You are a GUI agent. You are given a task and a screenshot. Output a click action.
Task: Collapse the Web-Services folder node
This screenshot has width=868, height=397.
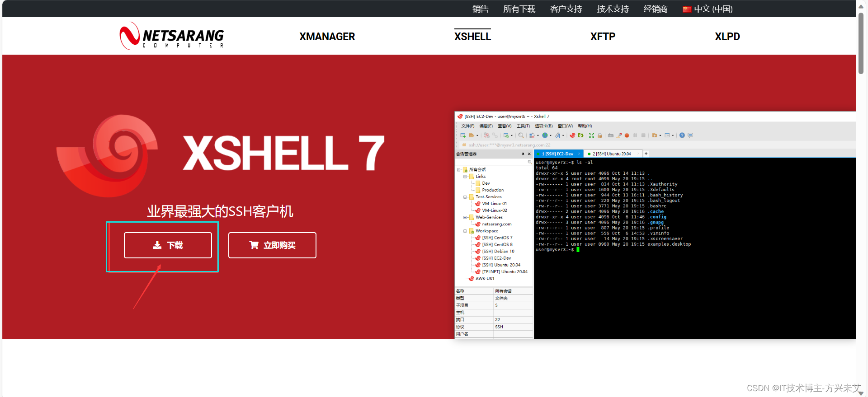(x=465, y=217)
